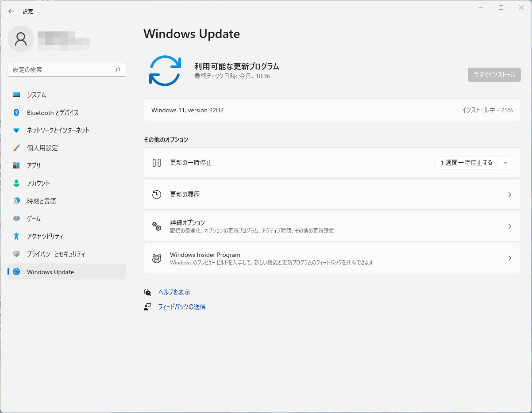Click the pause icon for 更新の一時停止
Viewport: 532px width, 413px height.
coord(157,163)
